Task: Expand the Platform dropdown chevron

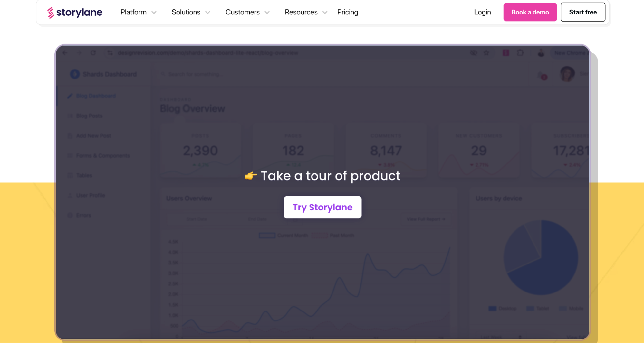Action: [x=154, y=13]
